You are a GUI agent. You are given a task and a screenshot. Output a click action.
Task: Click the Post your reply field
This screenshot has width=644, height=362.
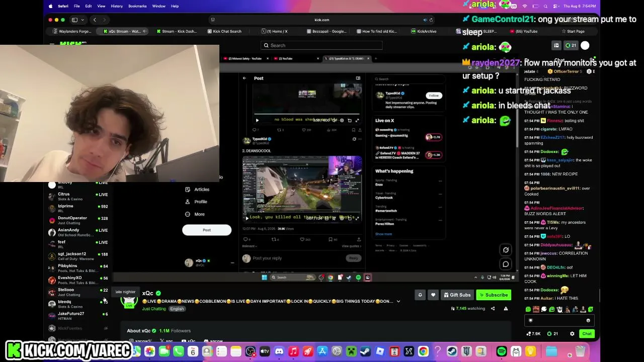pos(297,258)
